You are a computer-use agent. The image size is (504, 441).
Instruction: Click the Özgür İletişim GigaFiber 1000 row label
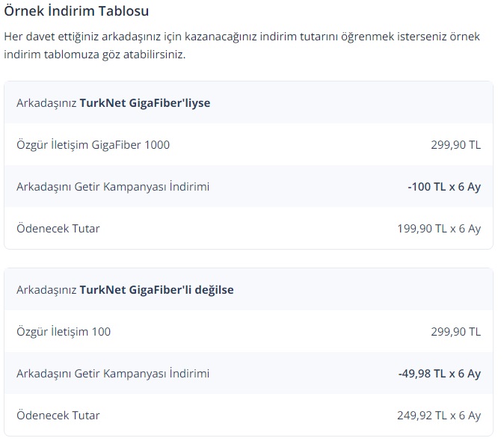tap(93, 145)
